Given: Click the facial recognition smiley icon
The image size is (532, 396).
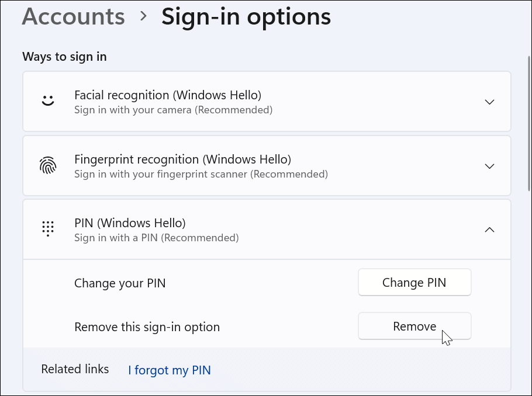Looking at the screenshot, I should 49,100.
